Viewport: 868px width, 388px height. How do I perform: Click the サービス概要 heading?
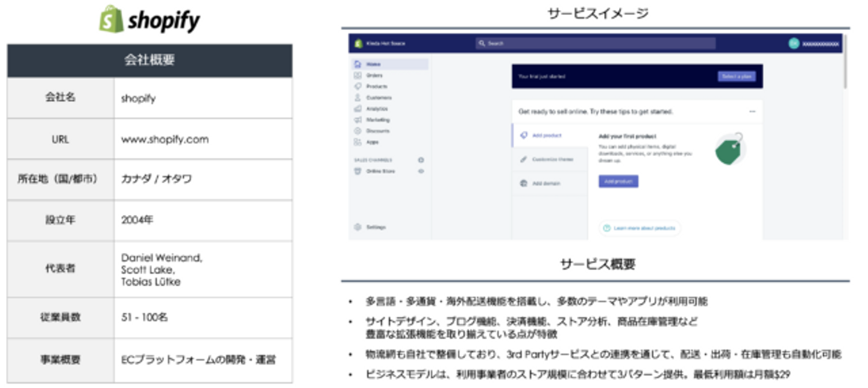(x=597, y=264)
